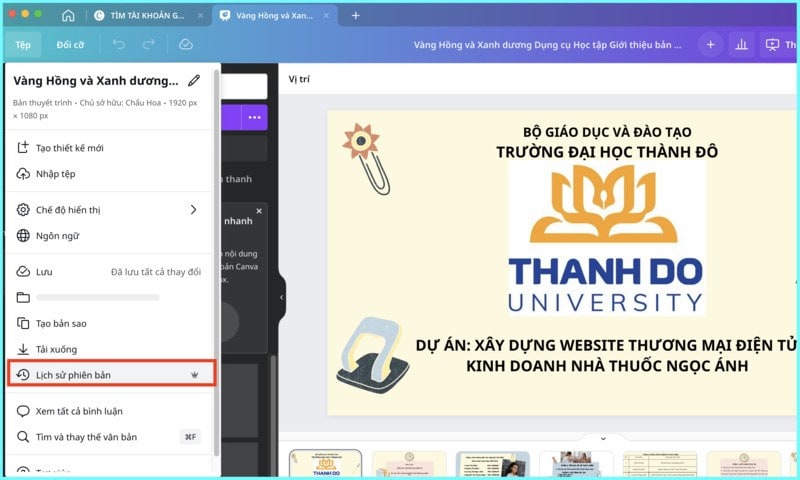Select the fourth slide thumbnail
800x480 pixels.
click(x=576, y=463)
